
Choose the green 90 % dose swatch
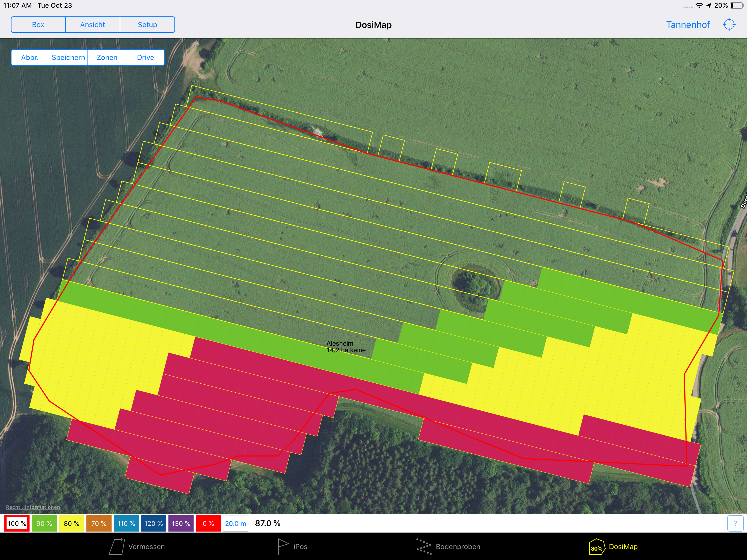click(x=44, y=523)
